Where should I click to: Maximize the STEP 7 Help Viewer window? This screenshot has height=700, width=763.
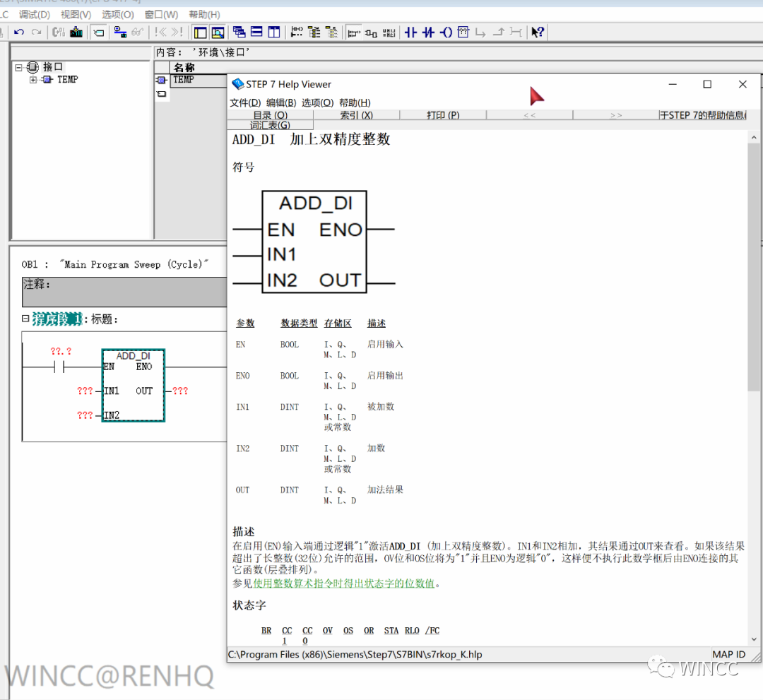[707, 84]
